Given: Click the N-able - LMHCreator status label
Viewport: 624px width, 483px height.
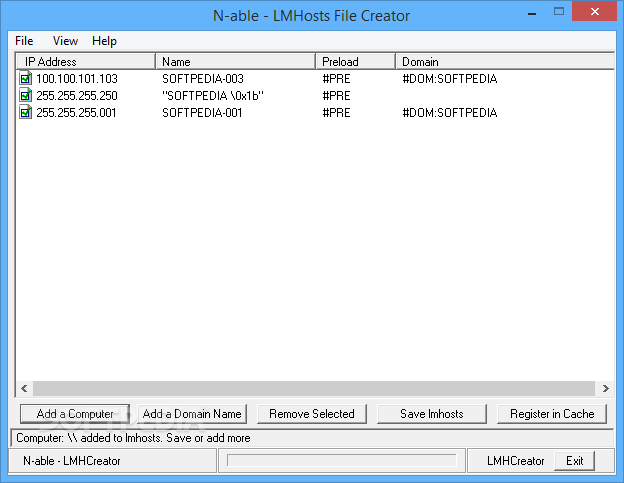Looking at the screenshot, I should (72, 461).
